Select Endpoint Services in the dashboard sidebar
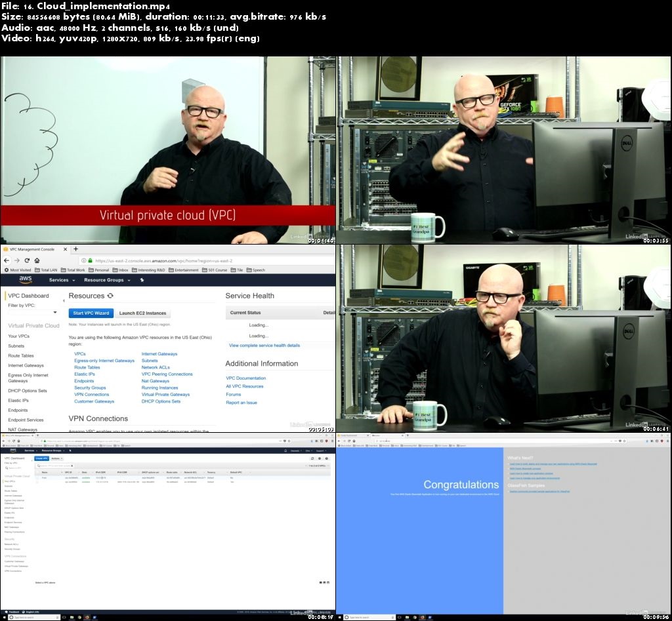The height and width of the screenshot is (621, 672). (26, 420)
